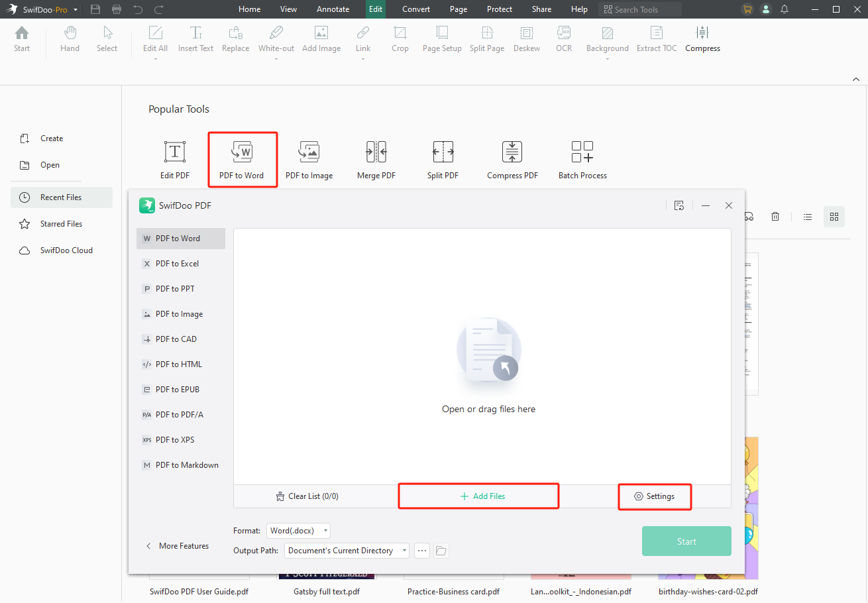The height and width of the screenshot is (603, 868).
Task: Collapse the ribbon with chevron
Action: pos(855,79)
